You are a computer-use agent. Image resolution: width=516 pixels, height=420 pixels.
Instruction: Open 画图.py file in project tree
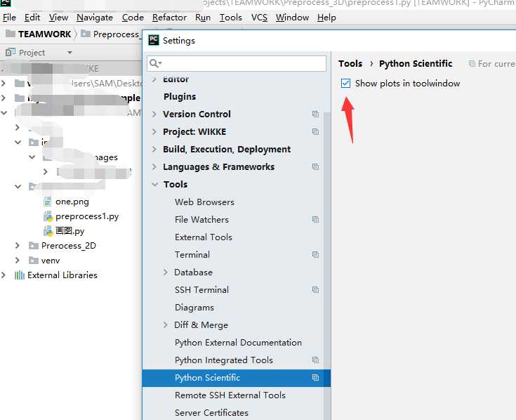tap(70, 231)
